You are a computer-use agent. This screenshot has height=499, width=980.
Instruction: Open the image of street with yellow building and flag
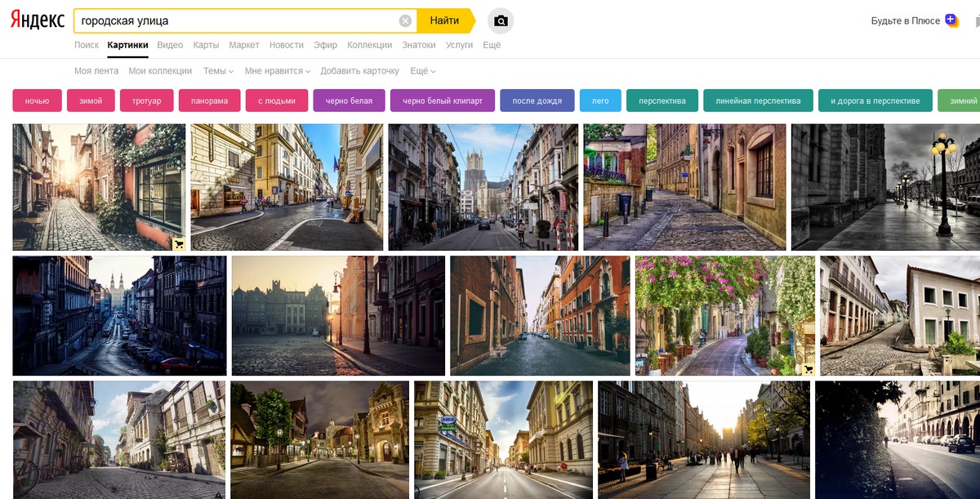[x=287, y=187]
